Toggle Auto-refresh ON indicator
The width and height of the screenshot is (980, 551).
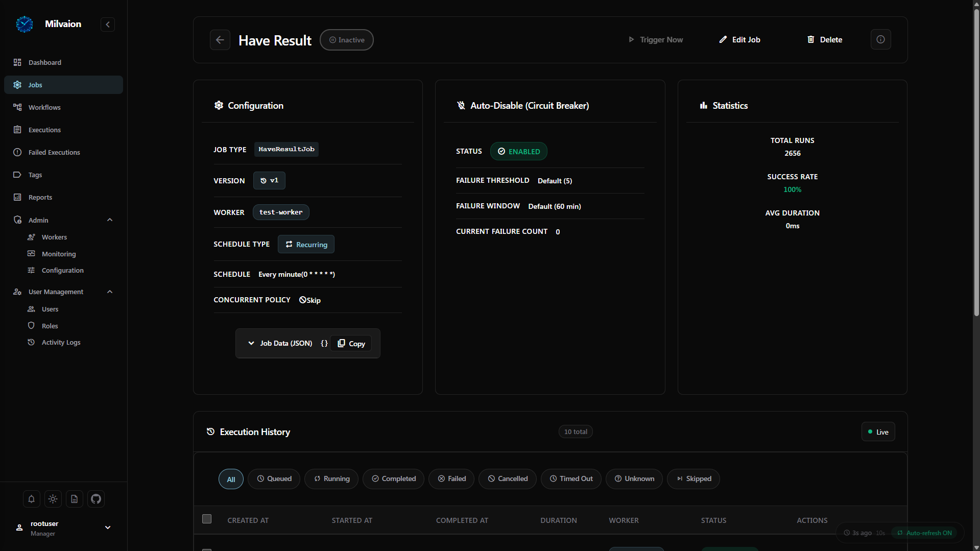tap(925, 533)
